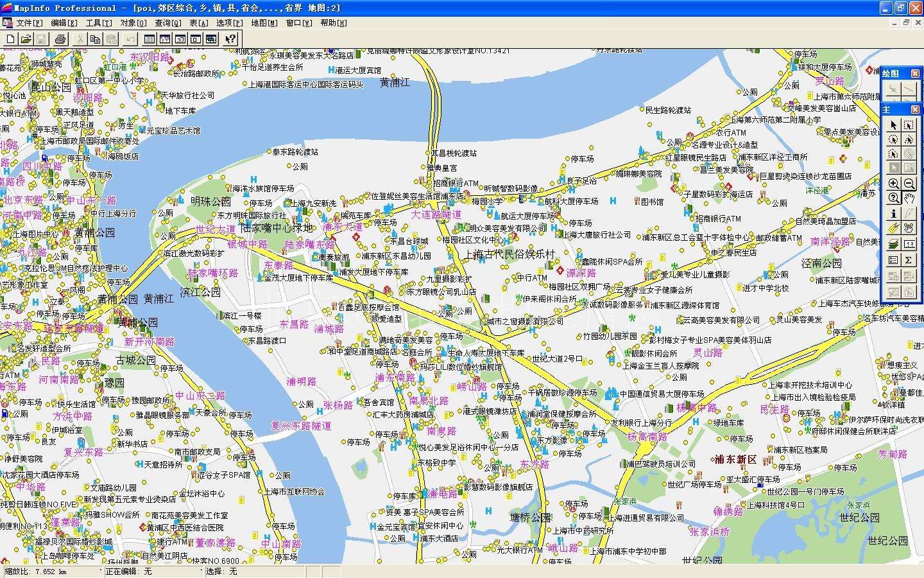
Task: Open Layer Control stacked-layers icon
Action: point(893,244)
